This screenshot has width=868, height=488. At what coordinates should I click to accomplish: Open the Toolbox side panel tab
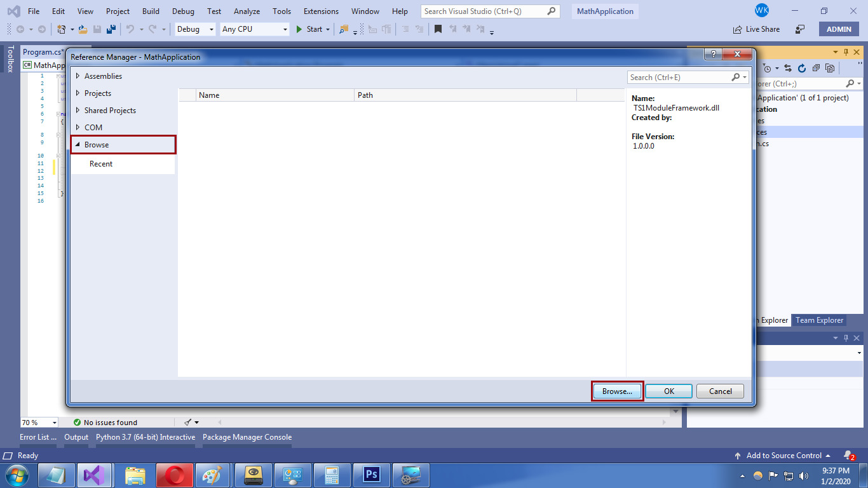point(10,59)
